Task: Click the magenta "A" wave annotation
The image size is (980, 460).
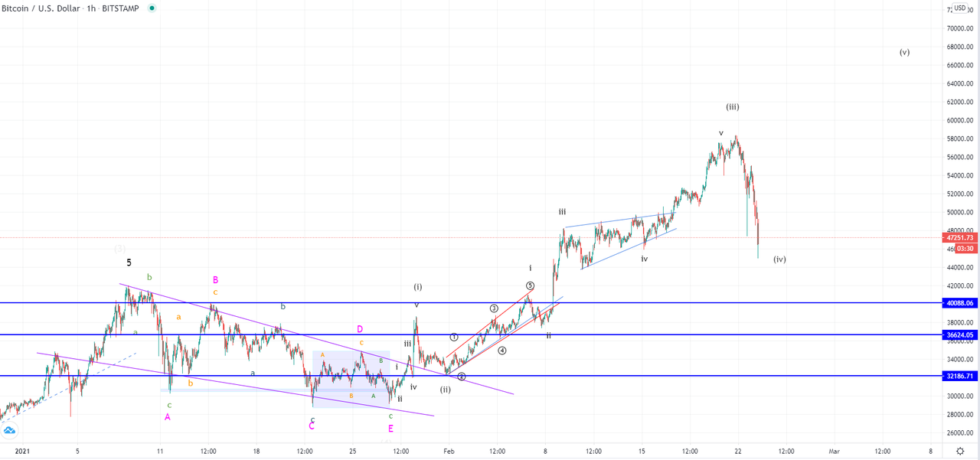Action: [x=167, y=417]
